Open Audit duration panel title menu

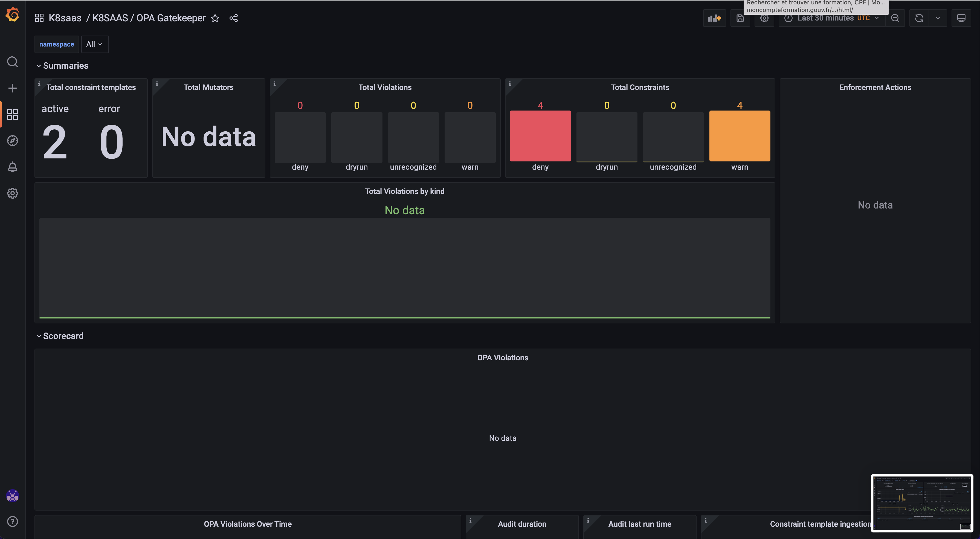(x=522, y=524)
